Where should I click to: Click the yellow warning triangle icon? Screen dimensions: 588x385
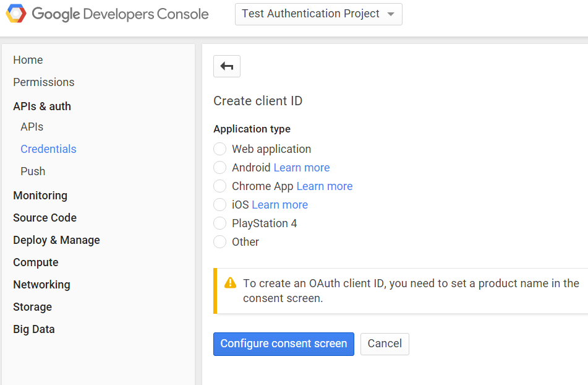click(x=230, y=283)
